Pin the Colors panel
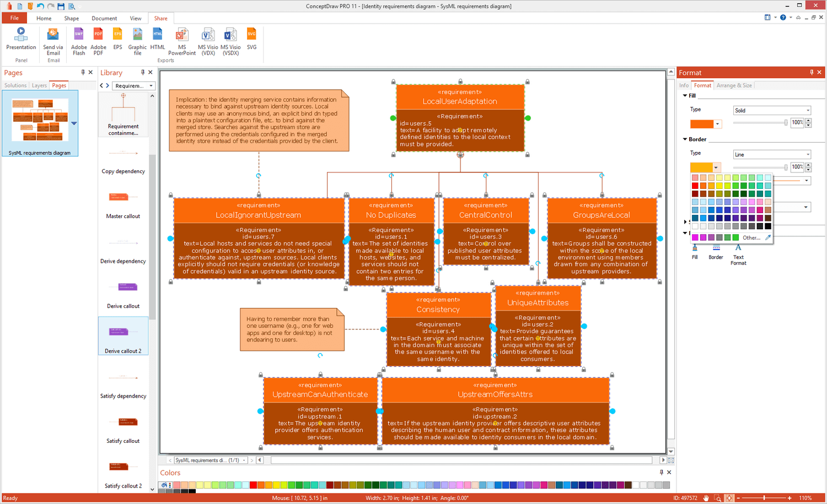The width and height of the screenshot is (827, 504). [661, 472]
